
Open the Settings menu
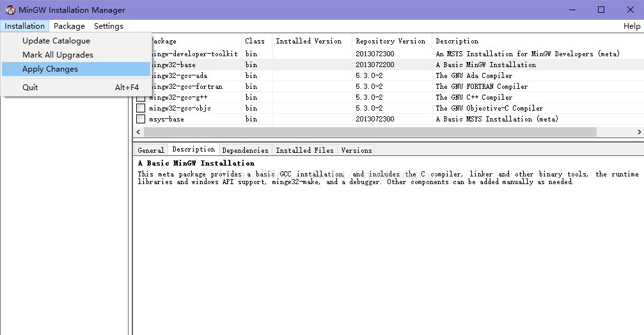(x=109, y=26)
